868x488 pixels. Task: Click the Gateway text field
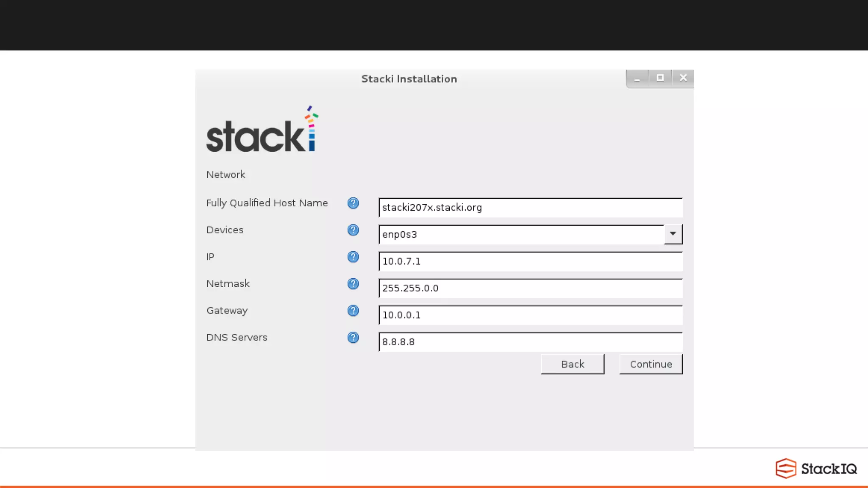530,315
